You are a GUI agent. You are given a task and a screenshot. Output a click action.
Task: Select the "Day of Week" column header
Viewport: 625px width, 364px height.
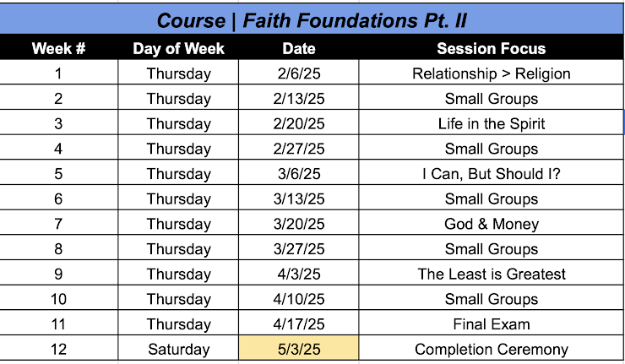178,48
